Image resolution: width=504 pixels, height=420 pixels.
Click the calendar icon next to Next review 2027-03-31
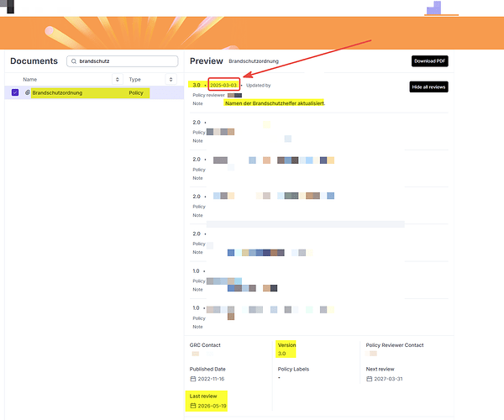[x=370, y=379]
